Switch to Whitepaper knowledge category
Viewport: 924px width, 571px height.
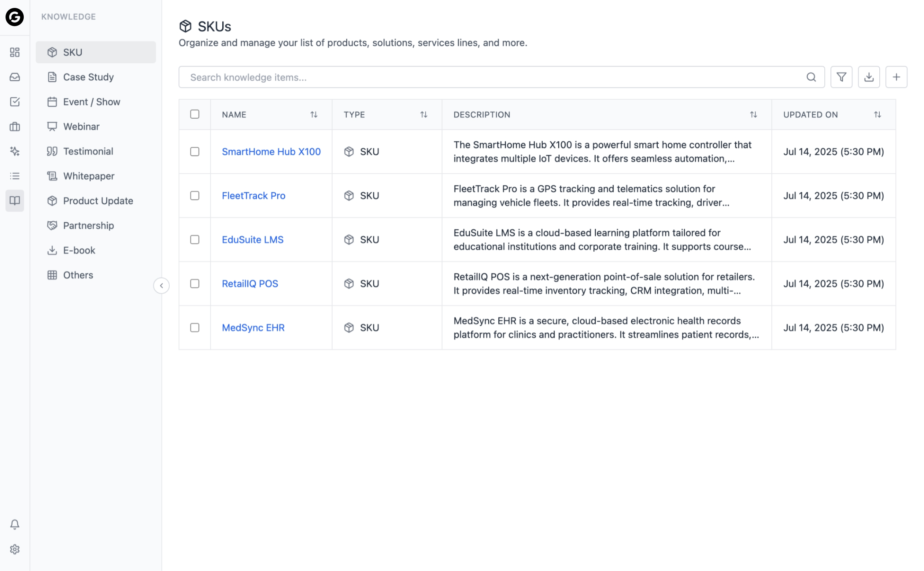pyautogui.click(x=89, y=176)
